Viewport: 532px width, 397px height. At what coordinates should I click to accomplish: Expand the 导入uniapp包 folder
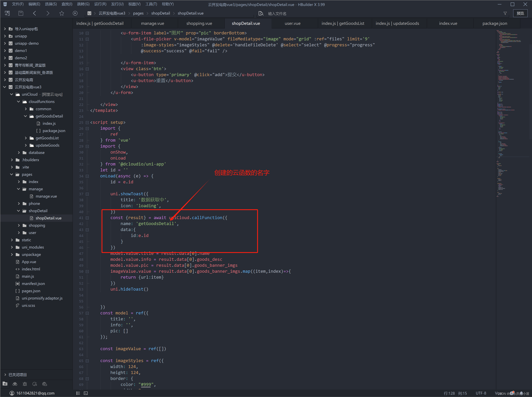click(x=5, y=29)
